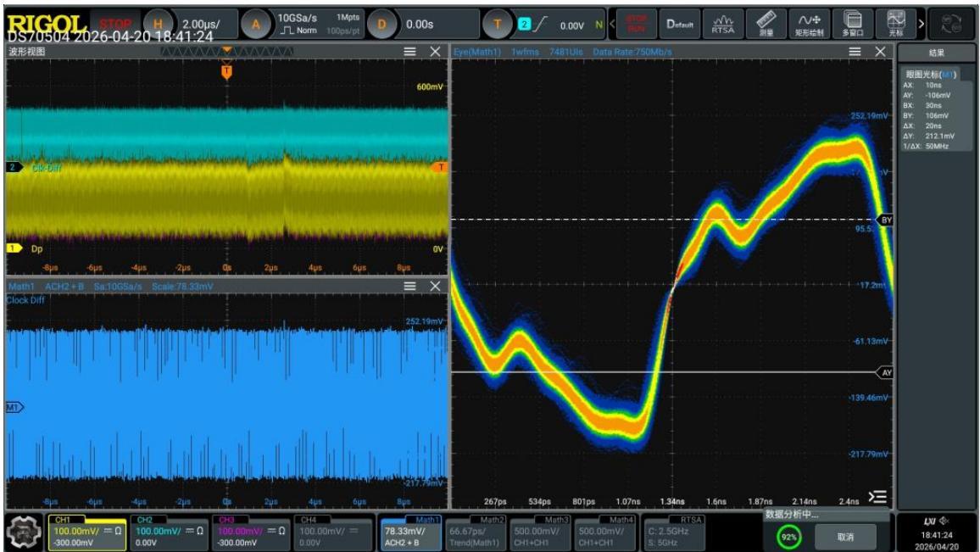Toggle the red STOP run state button

[115, 25]
